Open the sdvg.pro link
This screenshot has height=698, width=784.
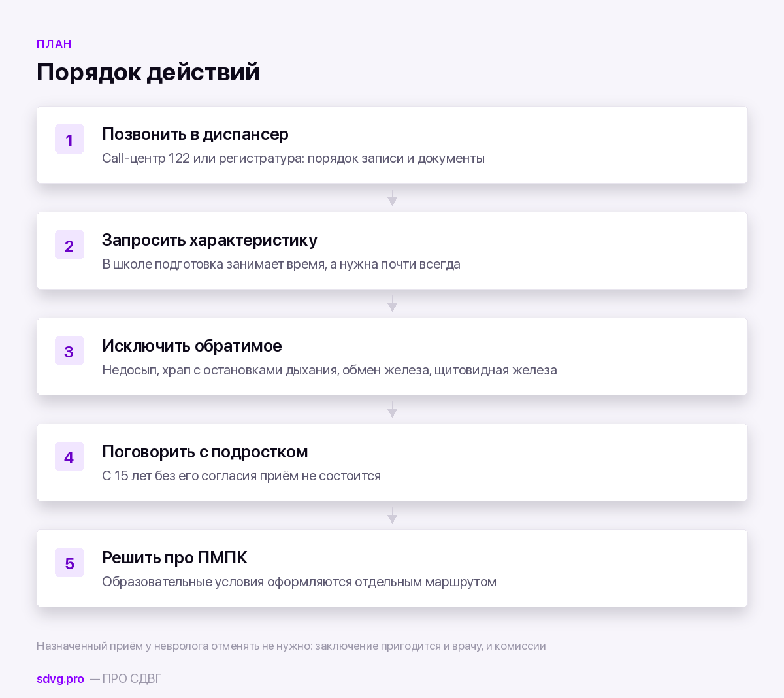pos(60,679)
